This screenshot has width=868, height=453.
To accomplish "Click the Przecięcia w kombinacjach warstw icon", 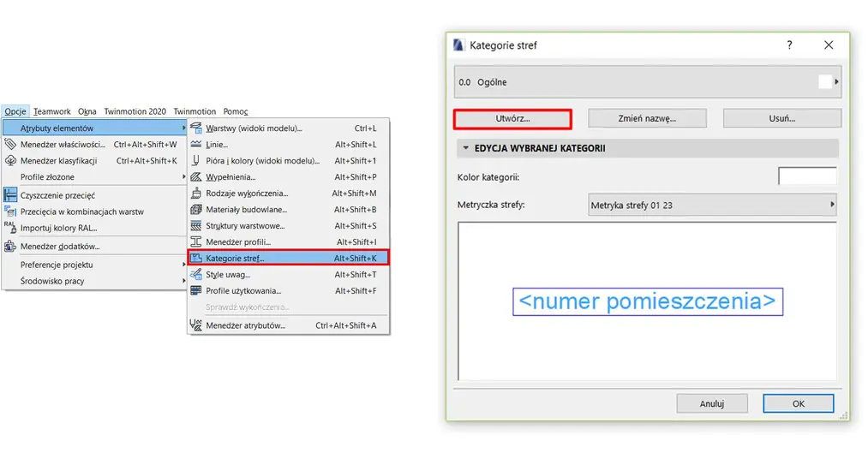I will 10,212.
